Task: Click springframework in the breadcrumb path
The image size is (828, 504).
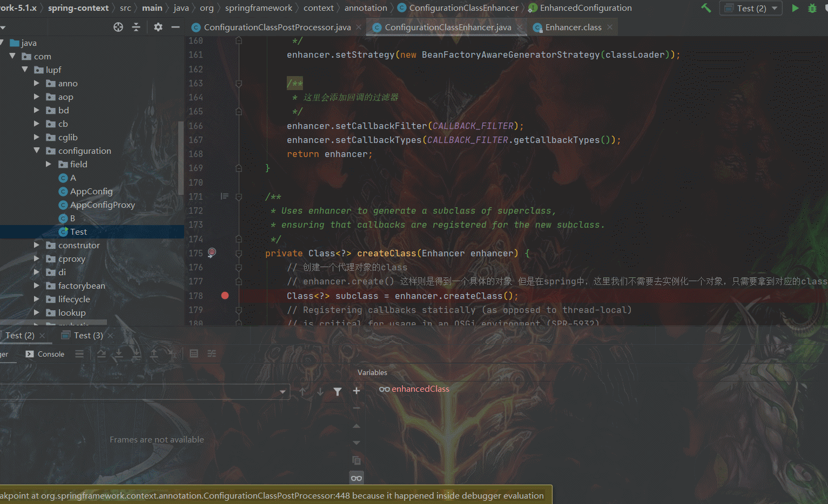Action: pyautogui.click(x=259, y=8)
